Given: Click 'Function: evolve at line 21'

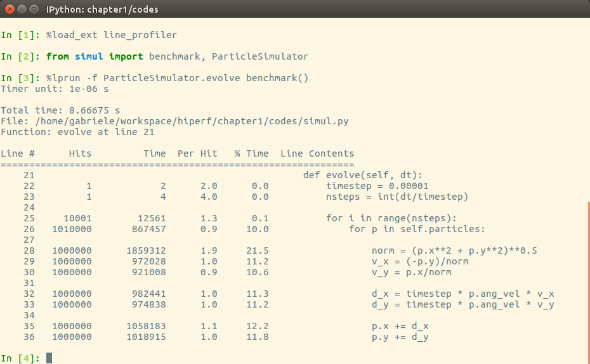Looking at the screenshot, I should [77, 132].
